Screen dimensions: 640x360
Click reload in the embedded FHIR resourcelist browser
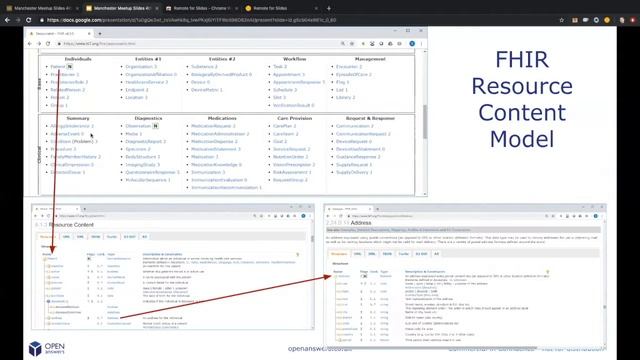coord(48,44)
